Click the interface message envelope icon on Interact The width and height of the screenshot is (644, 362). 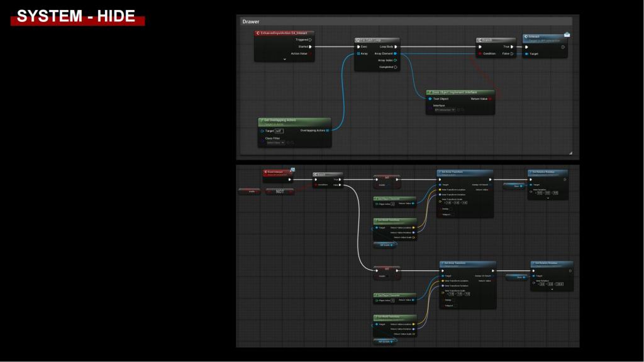click(x=567, y=34)
